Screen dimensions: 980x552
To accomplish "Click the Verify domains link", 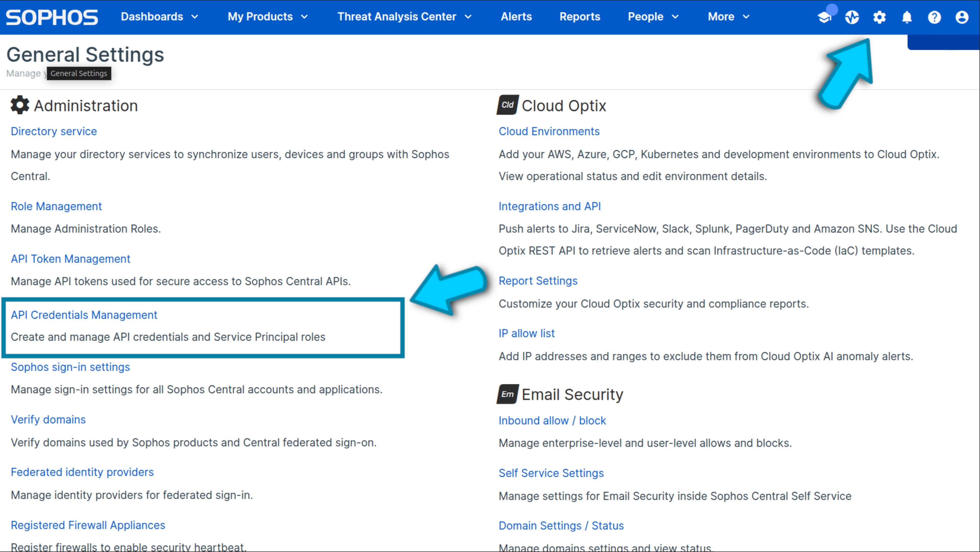I will [x=48, y=419].
